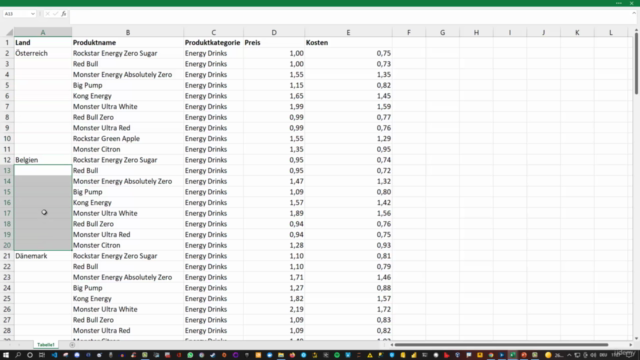Switch to Chrome in the taskbar
The image size is (640, 360).
point(491,355)
